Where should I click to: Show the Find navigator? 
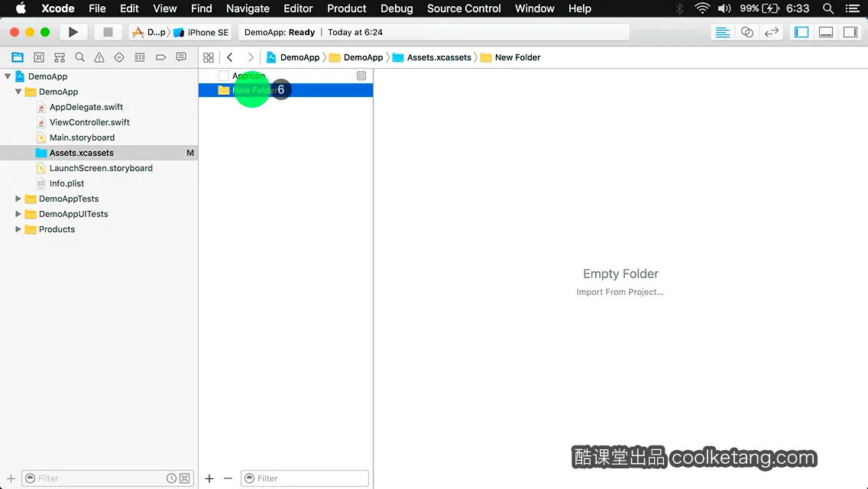click(79, 57)
